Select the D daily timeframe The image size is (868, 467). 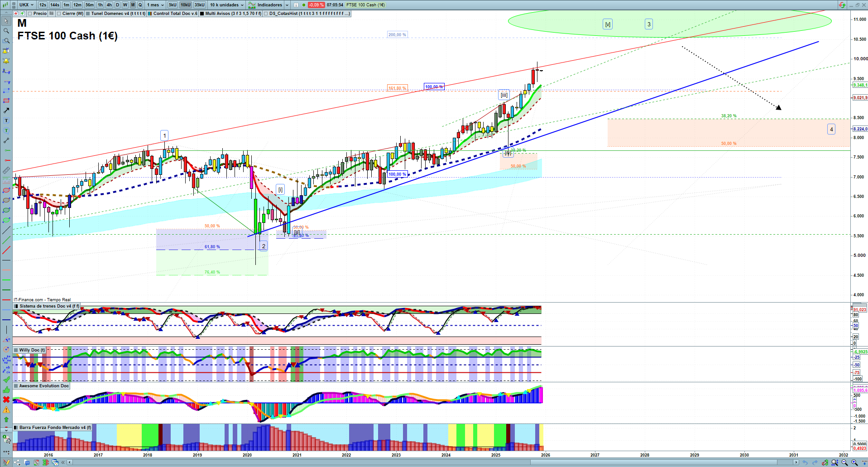[117, 5]
